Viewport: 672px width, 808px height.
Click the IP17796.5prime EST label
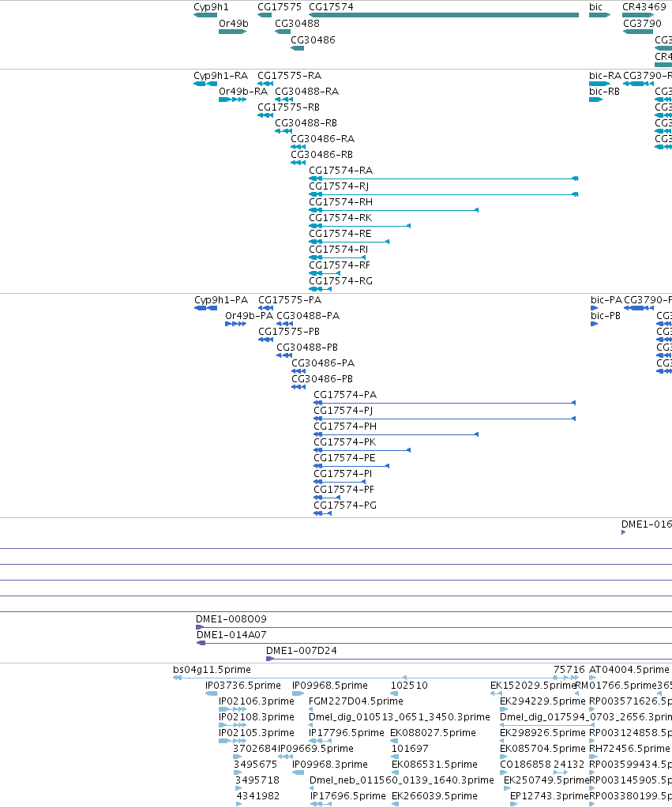tap(347, 733)
